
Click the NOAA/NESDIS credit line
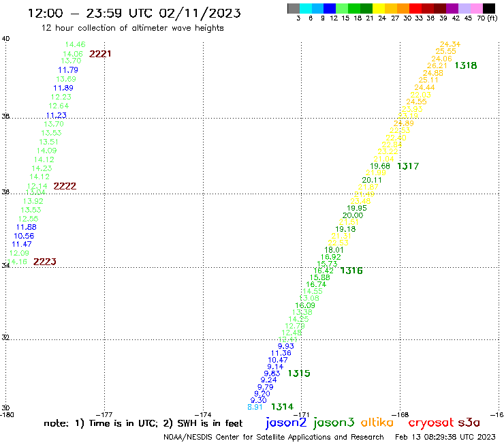pyautogui.click(x=274, y=438)
